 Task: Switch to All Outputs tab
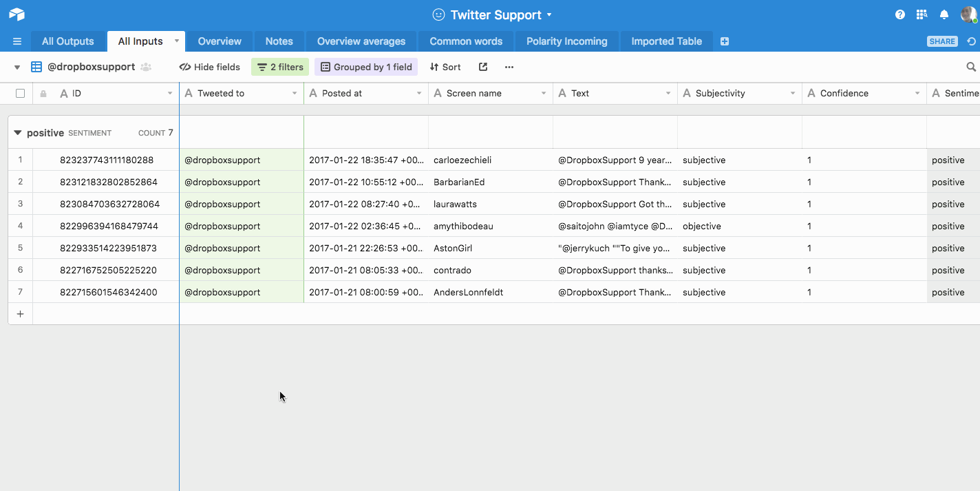coord(67,41)
